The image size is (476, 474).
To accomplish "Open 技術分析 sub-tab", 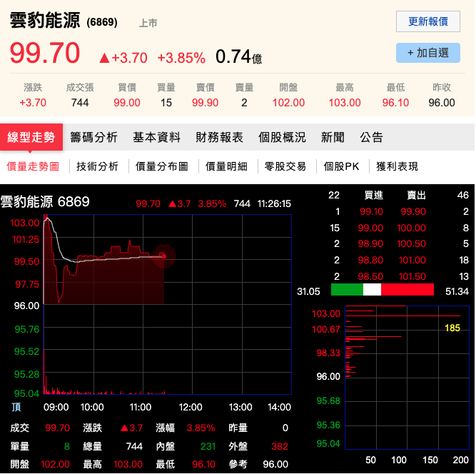I will (97, 166).
